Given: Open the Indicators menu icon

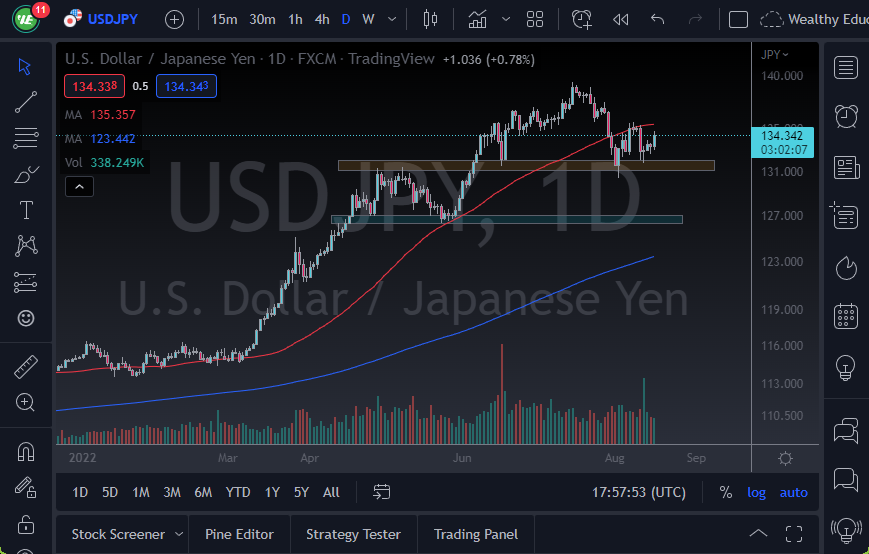Looking at the screenshot, I should point(478,19).
